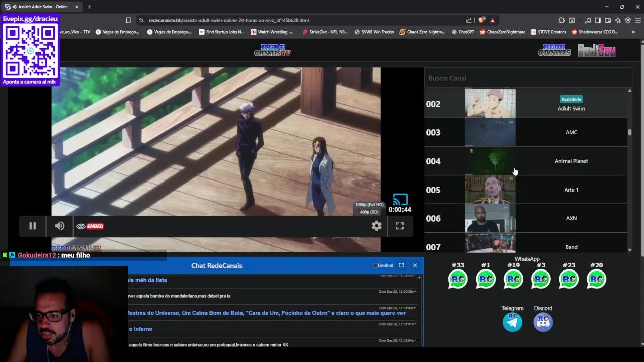
Task: Open WhatsApp group #3 icon
Action: (x=541, y=279)
